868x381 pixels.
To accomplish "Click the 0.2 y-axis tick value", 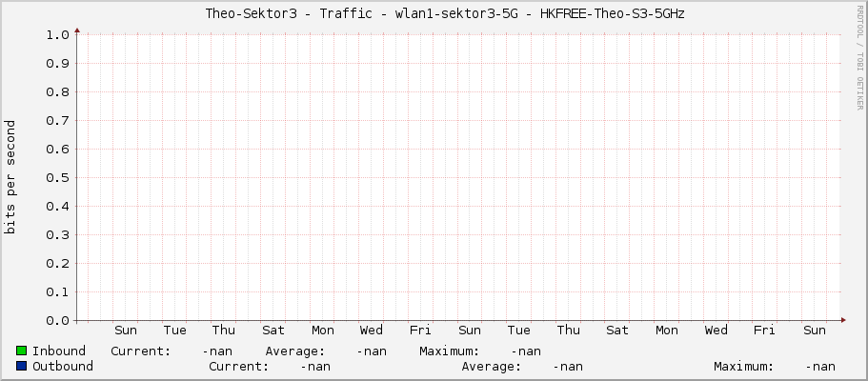I will [x=57, y=264].
